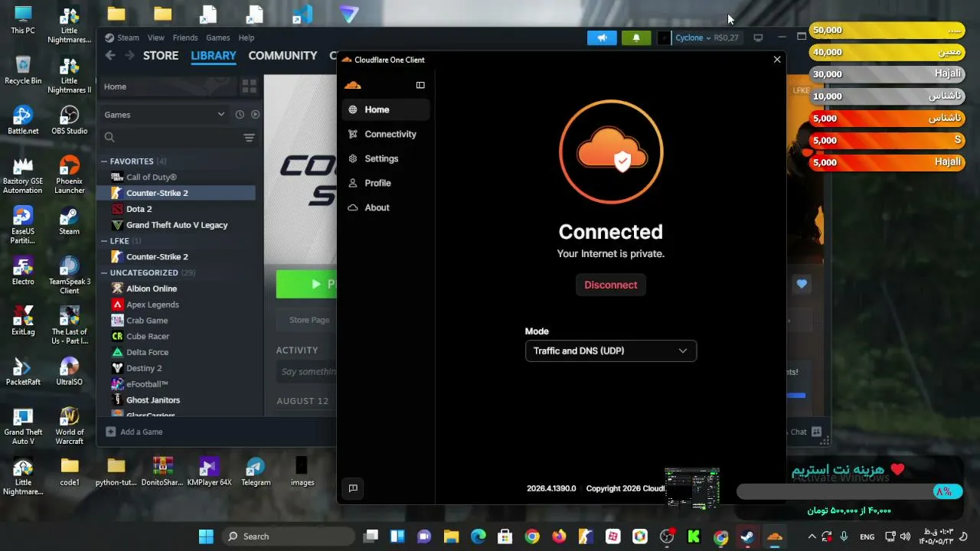Open the About page in Cloudflare
Image resolution: width=980 pixels, height=551 pixels.
(x=386, y=207)
